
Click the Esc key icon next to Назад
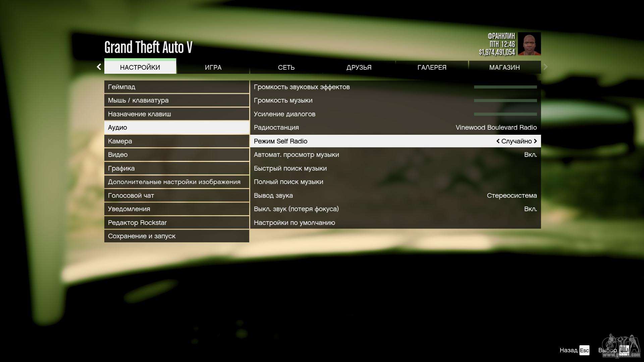click(x=584, y=350)
